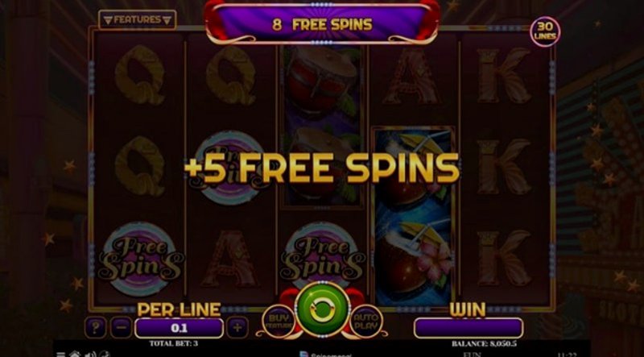This screenshot has height=357, width=644.
Task: Decrease the per line bet with minus
Action: pyautogui.click(x=122, y=327)
